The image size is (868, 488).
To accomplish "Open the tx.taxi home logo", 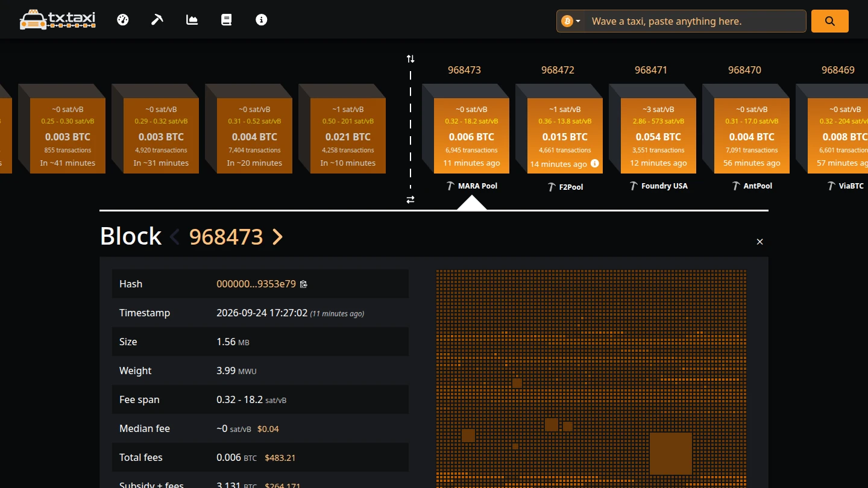I will (x=57, y=20).
